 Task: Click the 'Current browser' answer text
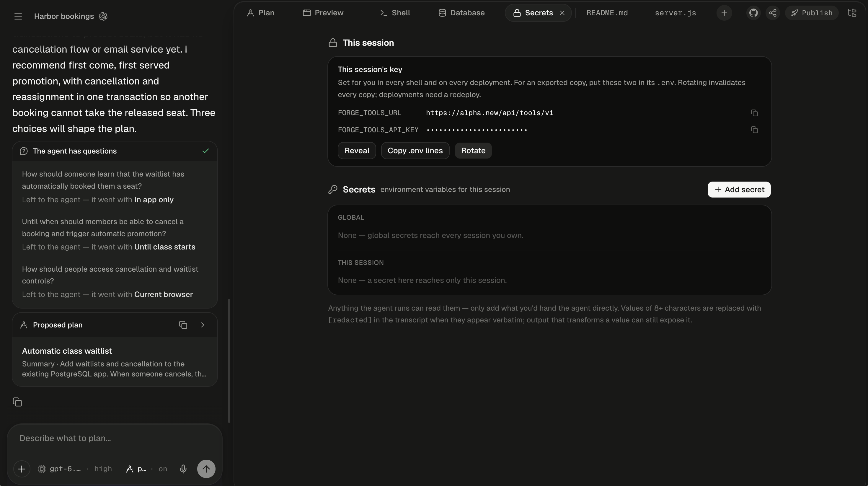click(x=164, y=295)
